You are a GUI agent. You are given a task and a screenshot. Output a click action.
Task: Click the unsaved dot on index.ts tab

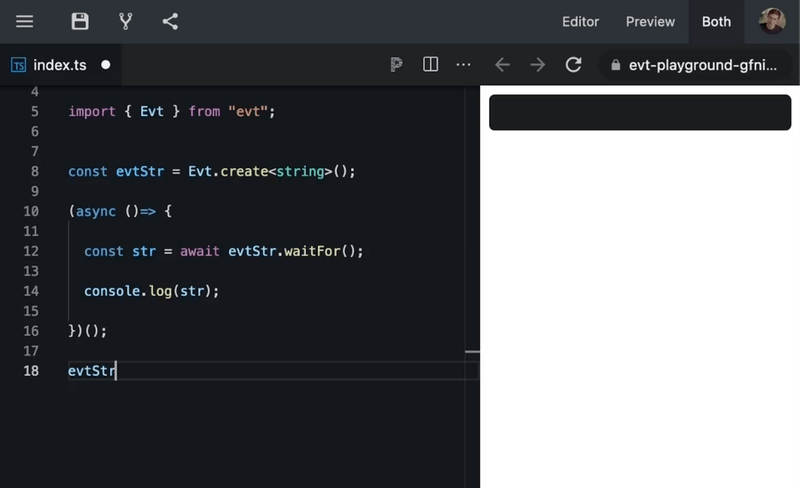click(x=106, y=65)
